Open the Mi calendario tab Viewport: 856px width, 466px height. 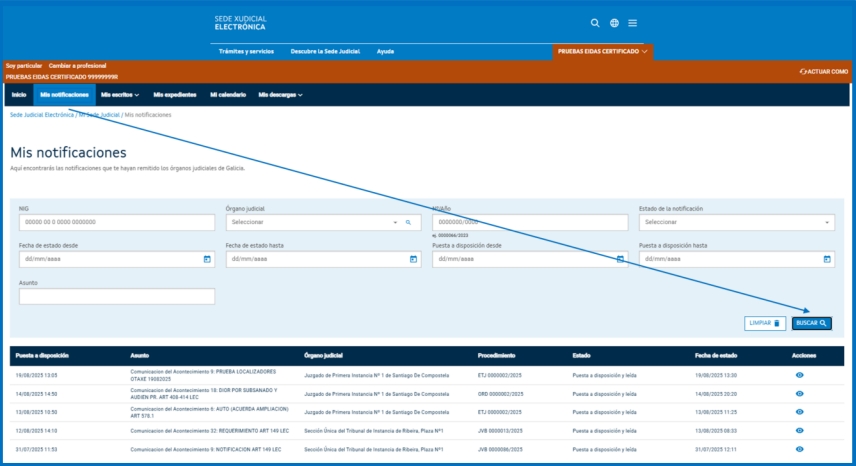point(227,94)
